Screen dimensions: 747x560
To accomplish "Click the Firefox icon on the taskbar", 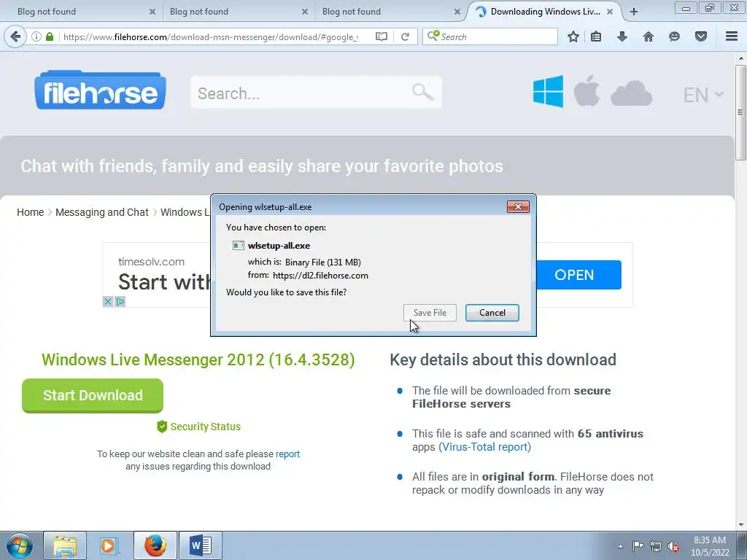I will (x=155, y=545).
